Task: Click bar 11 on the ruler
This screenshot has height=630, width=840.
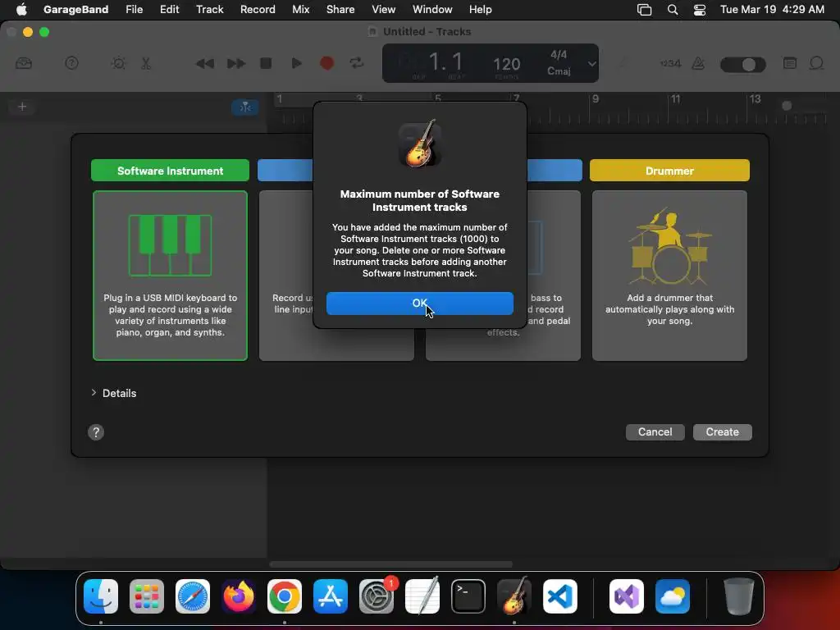Action: tap(676, 99)
